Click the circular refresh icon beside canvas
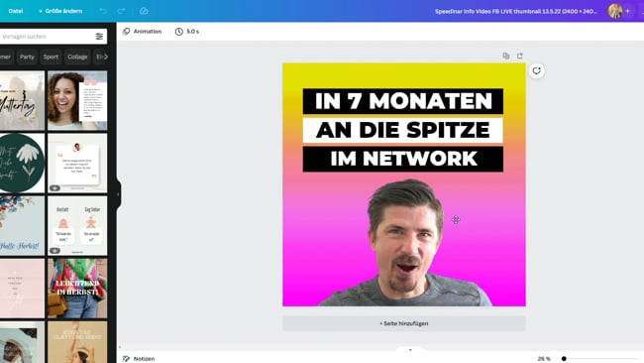Screen dimensions: 644x363 click(x=536, y=70)
